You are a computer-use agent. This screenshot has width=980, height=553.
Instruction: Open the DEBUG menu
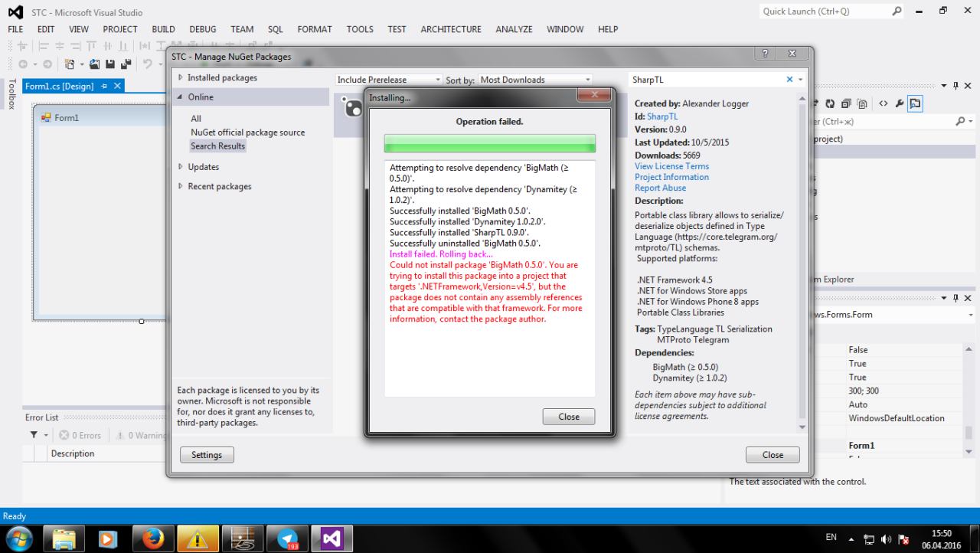[203, 29]
